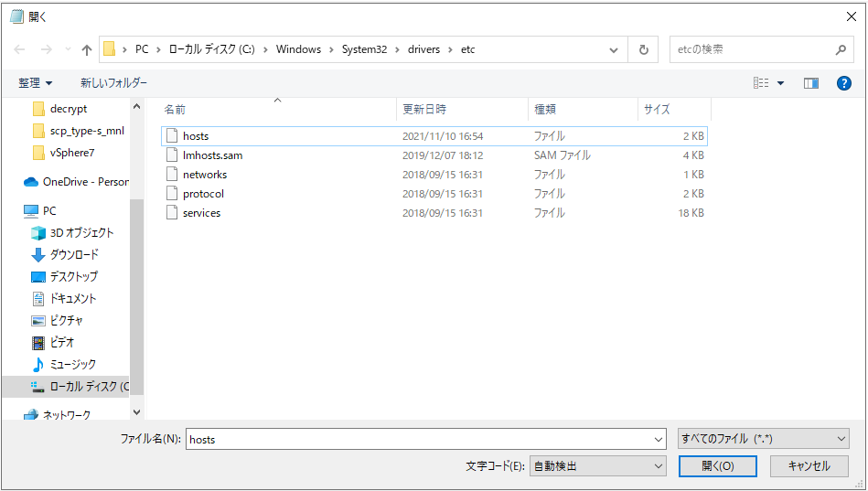Change the view layout icon

click(x=761, y=83)
